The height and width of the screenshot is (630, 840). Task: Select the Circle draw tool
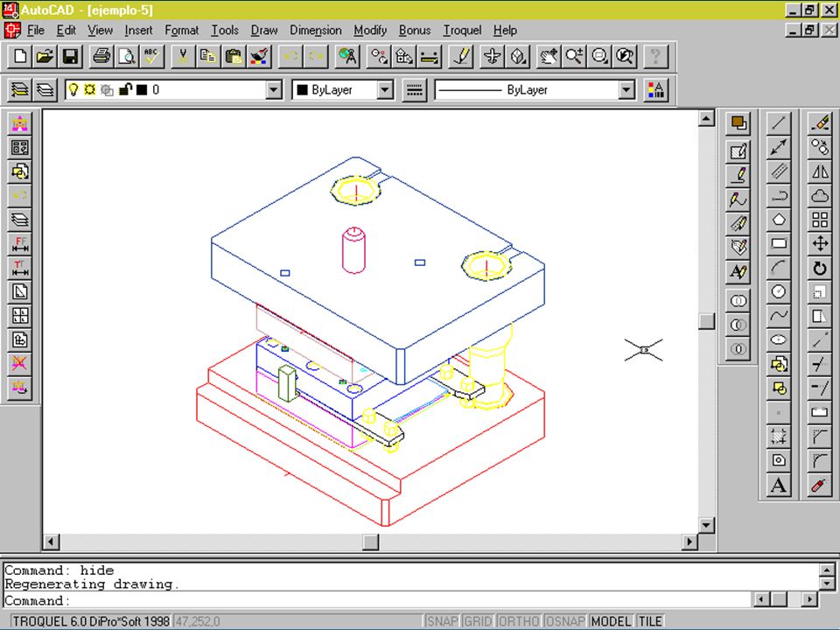click(779, 290)
